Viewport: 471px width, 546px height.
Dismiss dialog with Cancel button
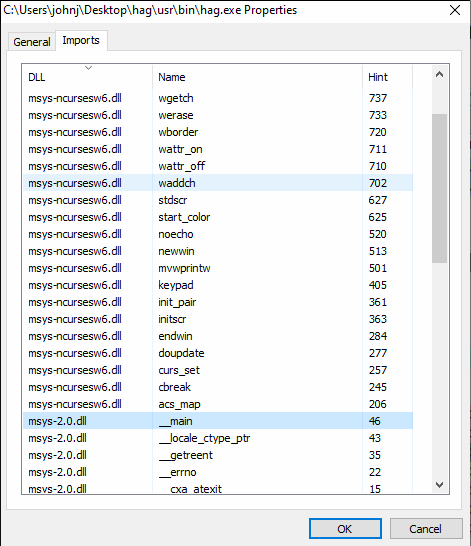point(426,529)
